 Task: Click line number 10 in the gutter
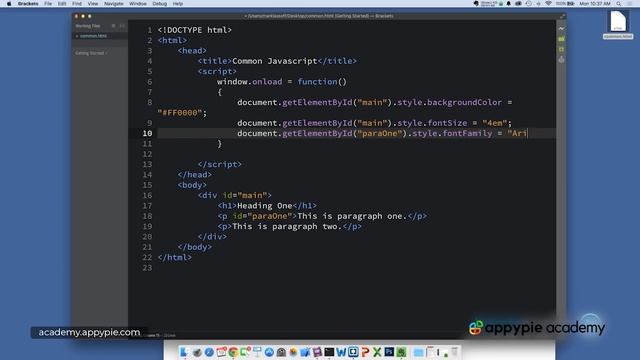pos(147,133)
